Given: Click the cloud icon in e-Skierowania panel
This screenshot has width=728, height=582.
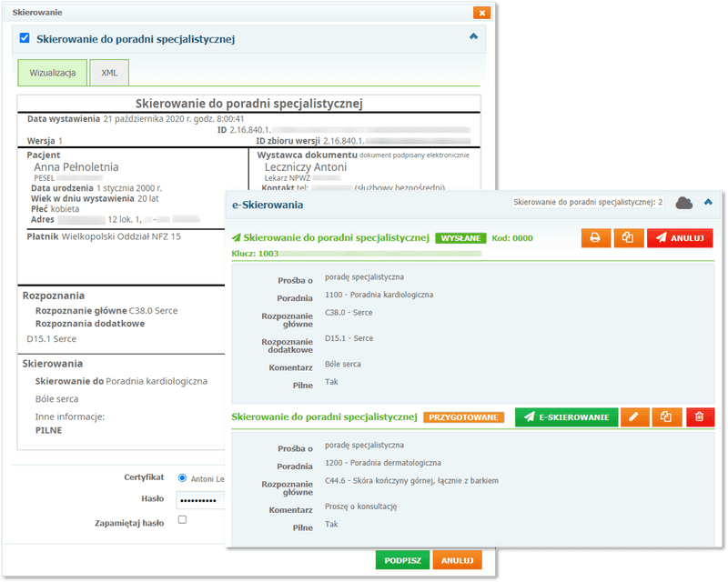Looking at the screenshot, I should coord(684,203).
